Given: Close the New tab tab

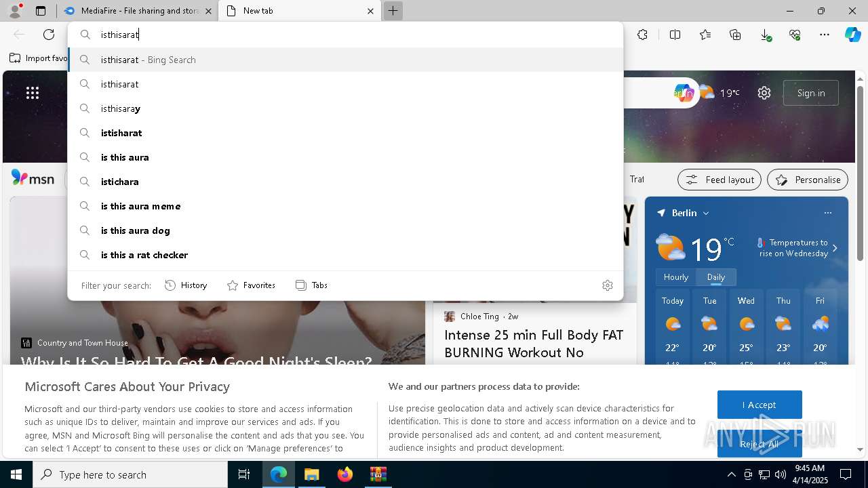Looking at the screenshot, I should tap(370, 11).
